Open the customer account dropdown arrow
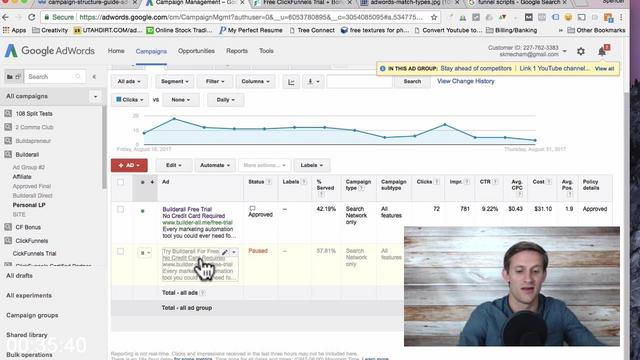Image resolution: width=640 pixels, height=360 pixels. tap(564, 51)
